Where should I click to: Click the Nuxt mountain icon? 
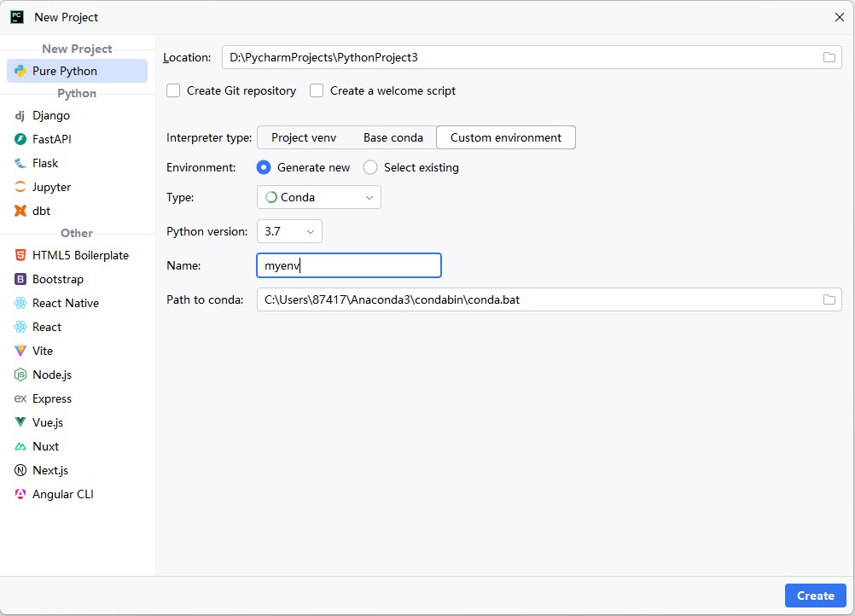(x=20, y=446)
